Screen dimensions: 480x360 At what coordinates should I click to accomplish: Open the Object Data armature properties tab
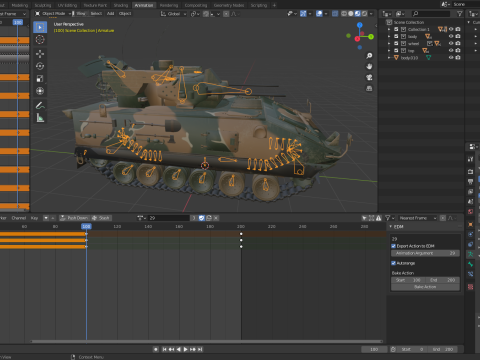tap(470, 254)
